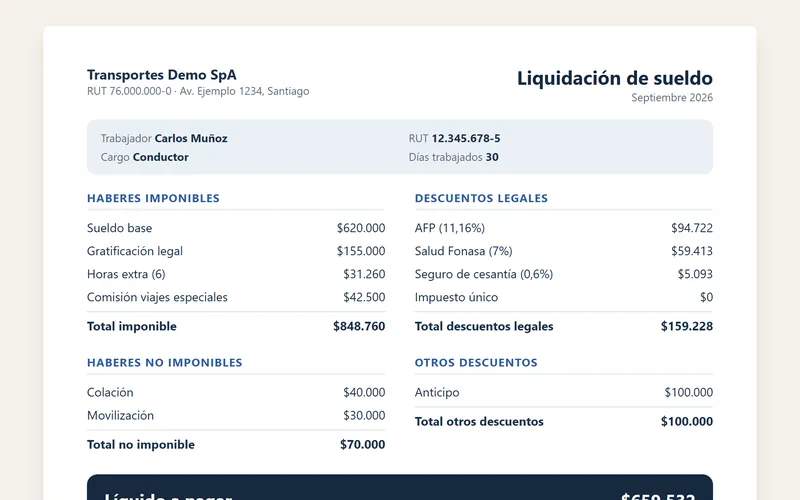Click the $30.000 amount
Viewport: 800px width, 500px height.
pos(364,415)
